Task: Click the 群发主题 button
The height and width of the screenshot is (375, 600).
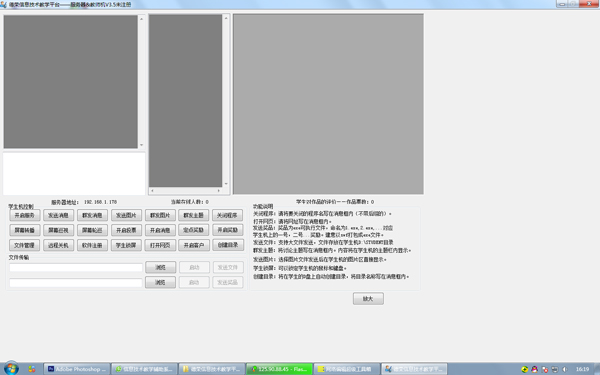Action: [x=194, y=215]
